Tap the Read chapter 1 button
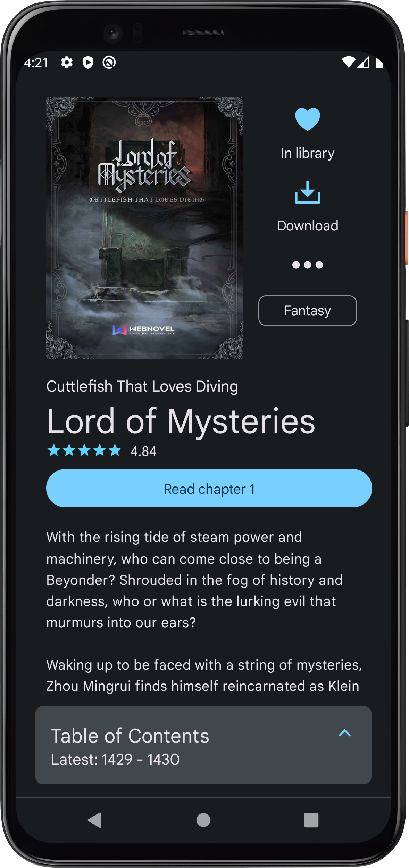This screenshot has height=868, width=409. point(209,489)
